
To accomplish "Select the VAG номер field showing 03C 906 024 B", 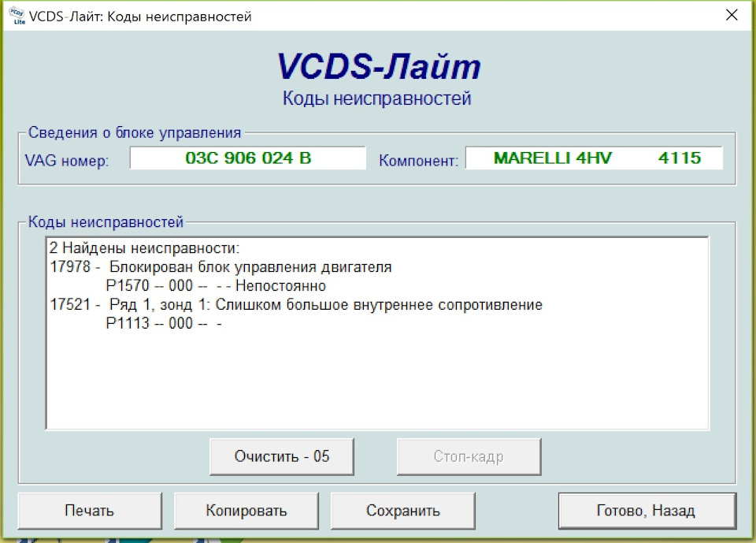I will click(x=246, y=157).
